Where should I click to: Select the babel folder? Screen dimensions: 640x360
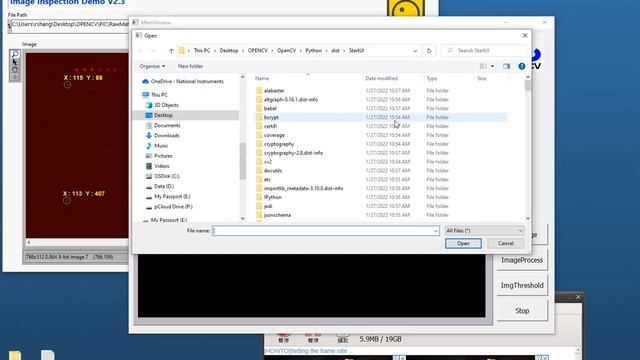270,109
